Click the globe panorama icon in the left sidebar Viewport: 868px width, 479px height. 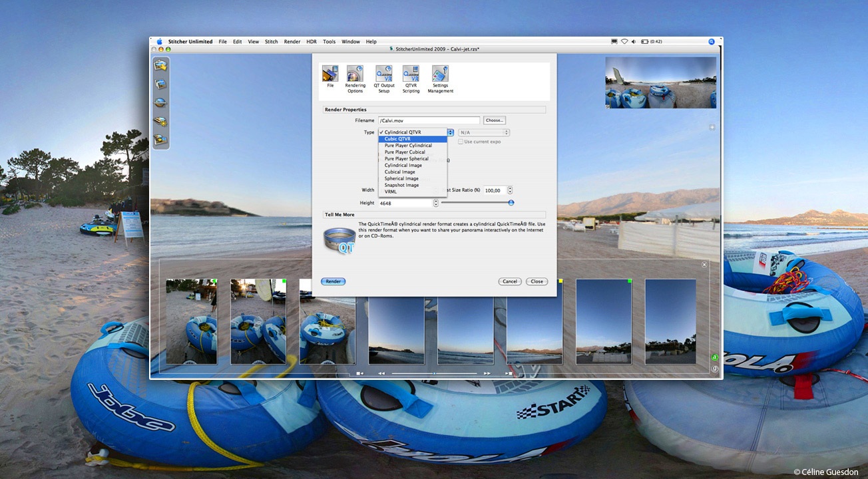160,103
